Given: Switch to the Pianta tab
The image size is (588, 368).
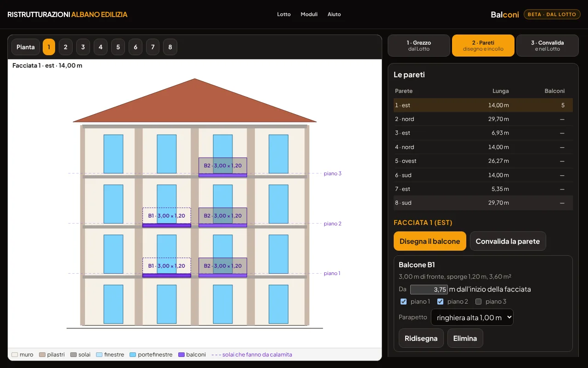Looking at the screenshot, I should 26,47.
